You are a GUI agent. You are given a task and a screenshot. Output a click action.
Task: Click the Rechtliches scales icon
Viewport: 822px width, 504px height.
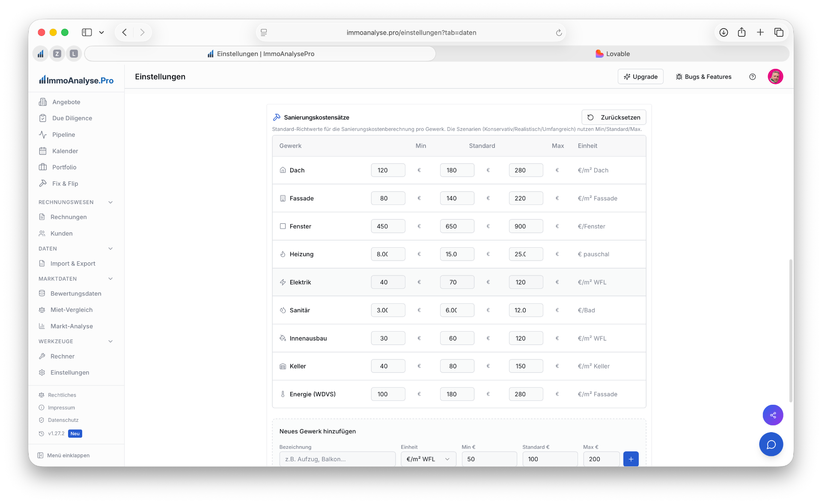coord(42,395)
